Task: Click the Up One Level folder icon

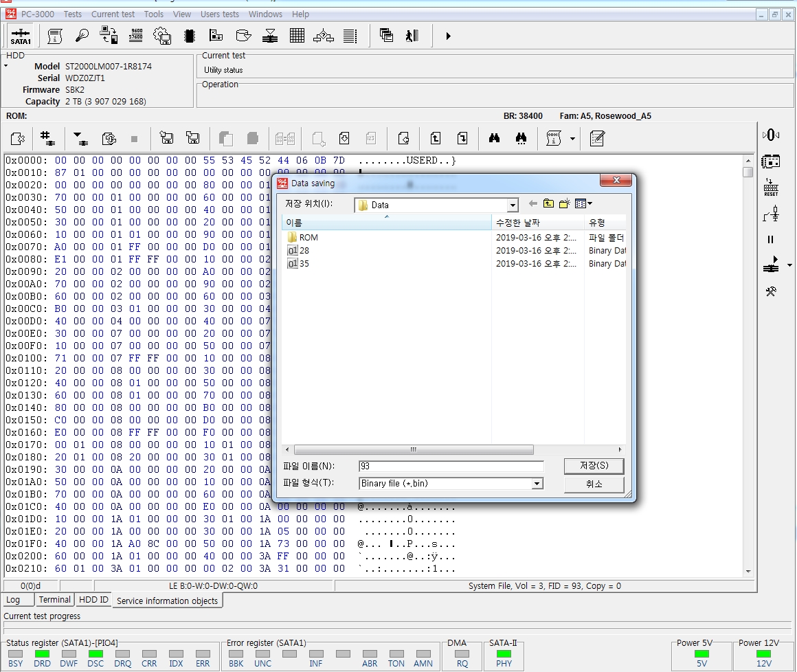Action: pyautogui.click(x=548, y=204)
